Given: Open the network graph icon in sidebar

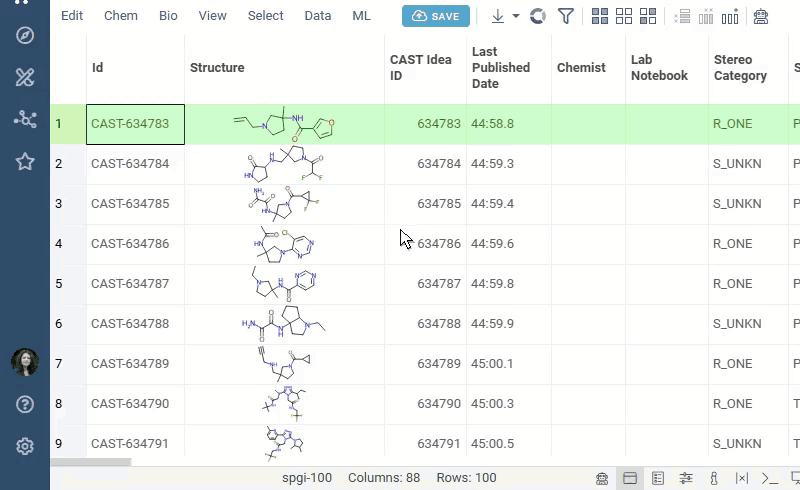Looking at the screenshot, I should [x=25, y=119].
